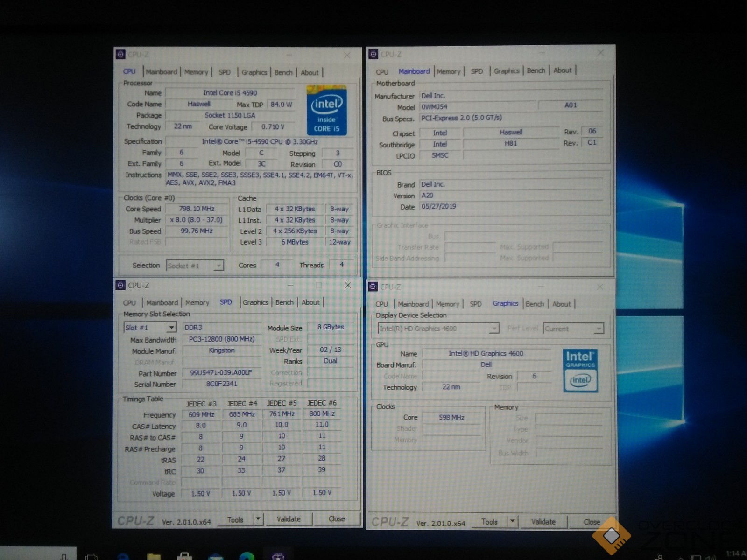The height and width of the screenshot is (560, 747).
Task: Close the SPD window with the X button
Action: point(348,285)
